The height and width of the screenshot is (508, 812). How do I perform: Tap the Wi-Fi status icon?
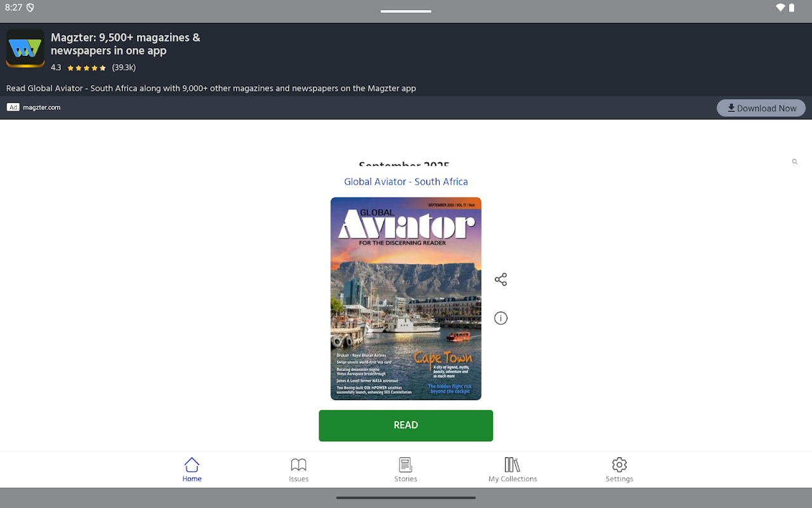[780, 8]
